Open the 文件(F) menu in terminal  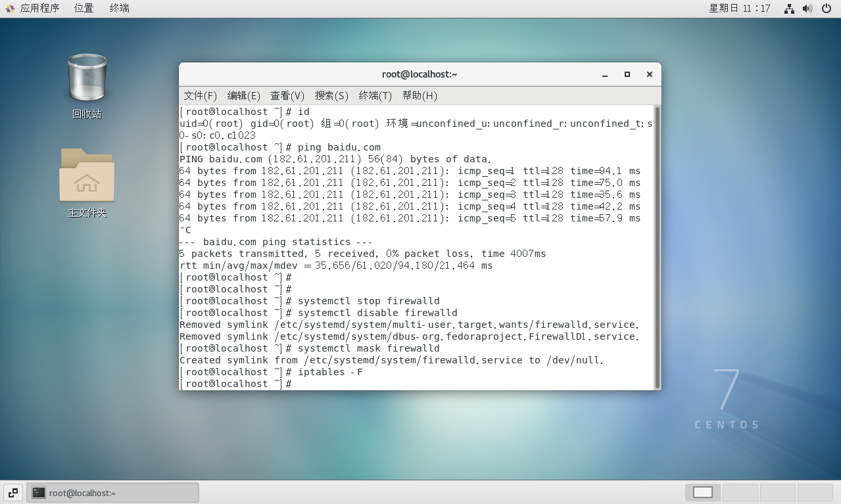[200, 95]
